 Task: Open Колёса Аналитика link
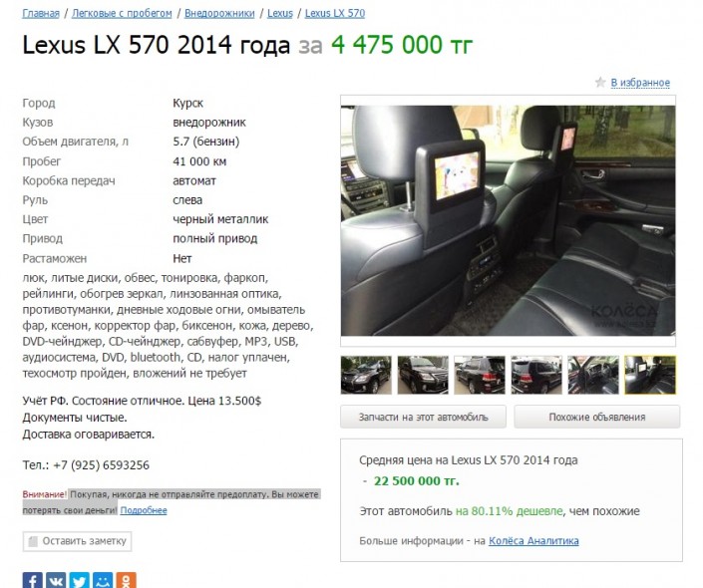(x=533, y=541)
